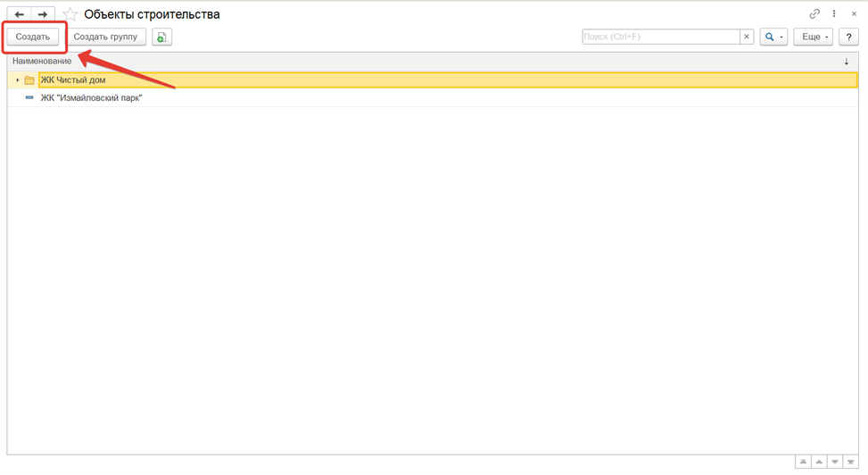This screenshot has height=475, width=868.
Task: Add the page to favorites with the star
Action: 70,14
